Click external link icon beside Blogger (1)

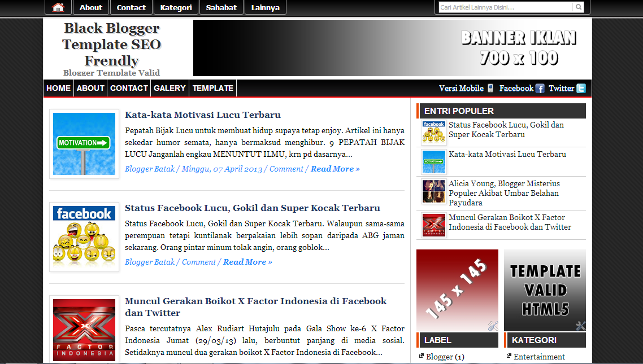[421, 356]
